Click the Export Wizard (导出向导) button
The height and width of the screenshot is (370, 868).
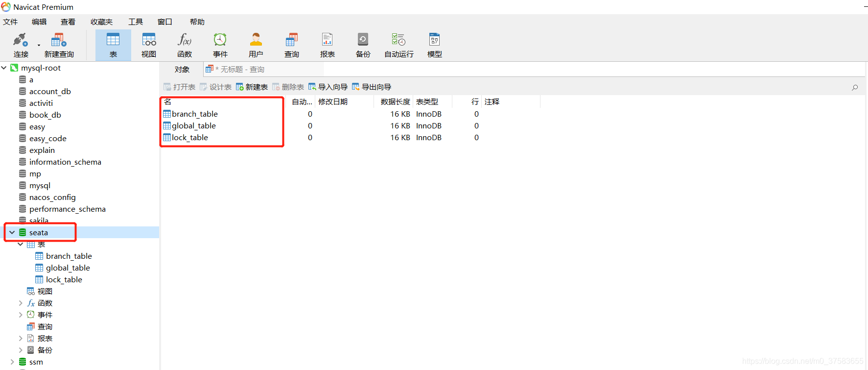(x=372, y=87)
